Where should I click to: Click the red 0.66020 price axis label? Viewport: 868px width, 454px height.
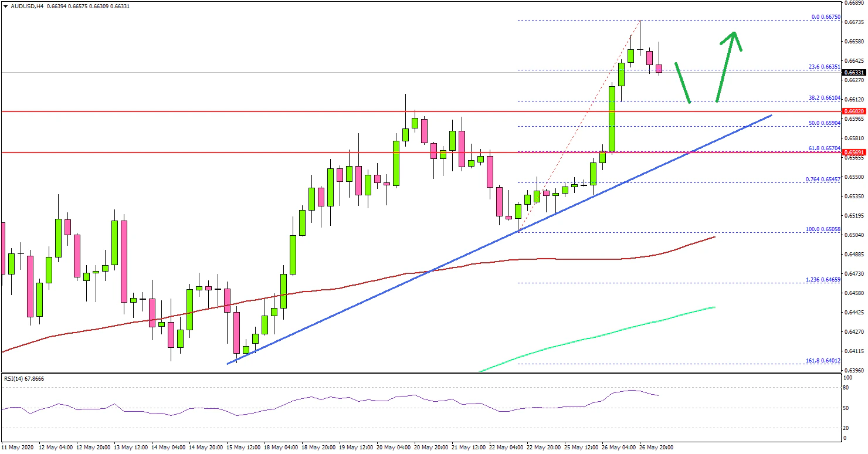point(854,111)
